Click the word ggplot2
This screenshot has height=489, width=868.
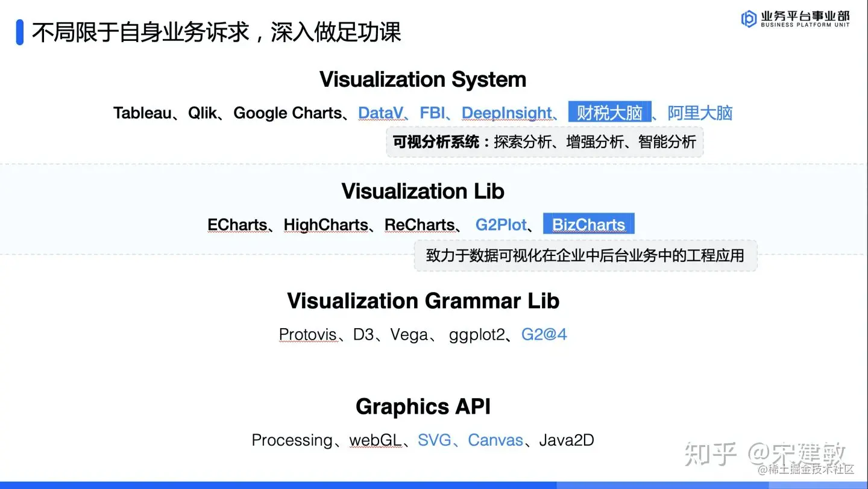point(476,335)
